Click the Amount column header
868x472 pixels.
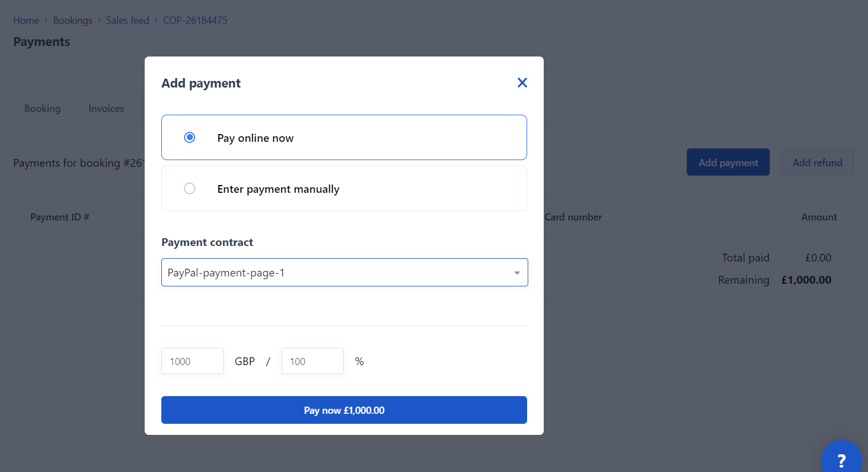click(819, 217)
